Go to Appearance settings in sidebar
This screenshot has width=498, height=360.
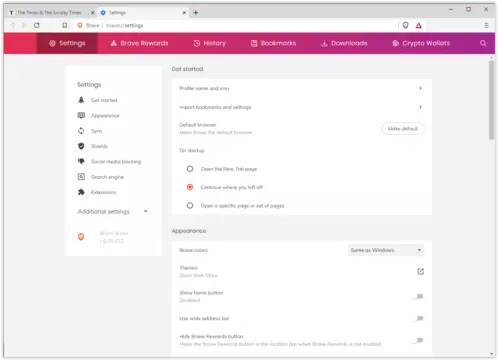pyautogui.click(x=105, y=116)
